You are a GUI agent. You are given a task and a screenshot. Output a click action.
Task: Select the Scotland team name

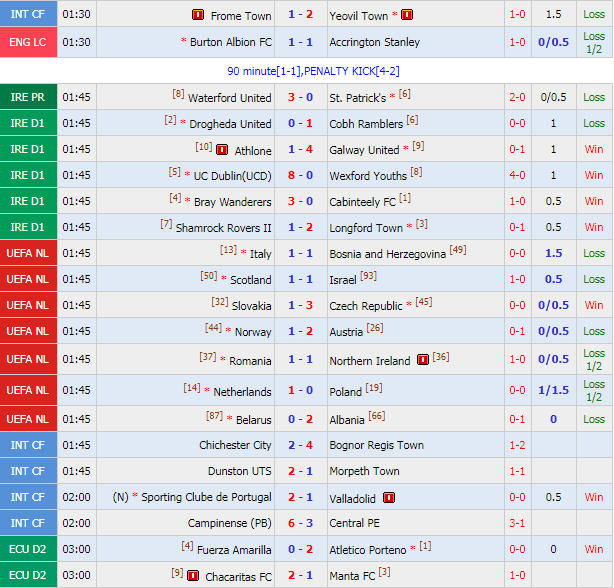[251, 280]
